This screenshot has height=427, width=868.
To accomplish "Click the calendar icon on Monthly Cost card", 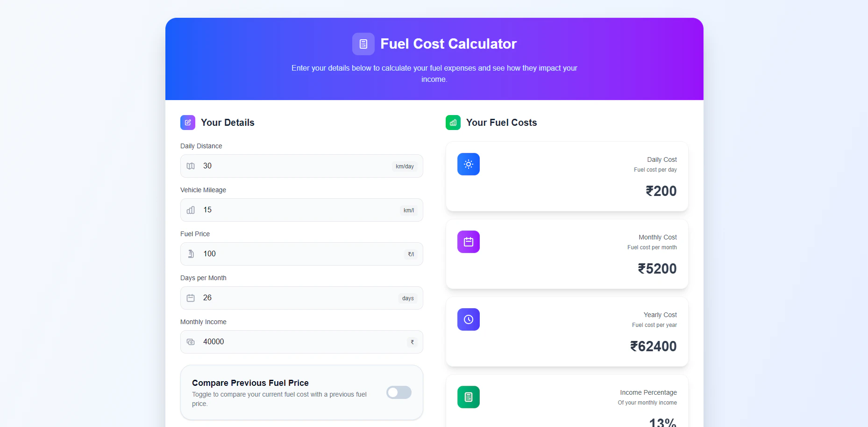I will pos(468,242).
